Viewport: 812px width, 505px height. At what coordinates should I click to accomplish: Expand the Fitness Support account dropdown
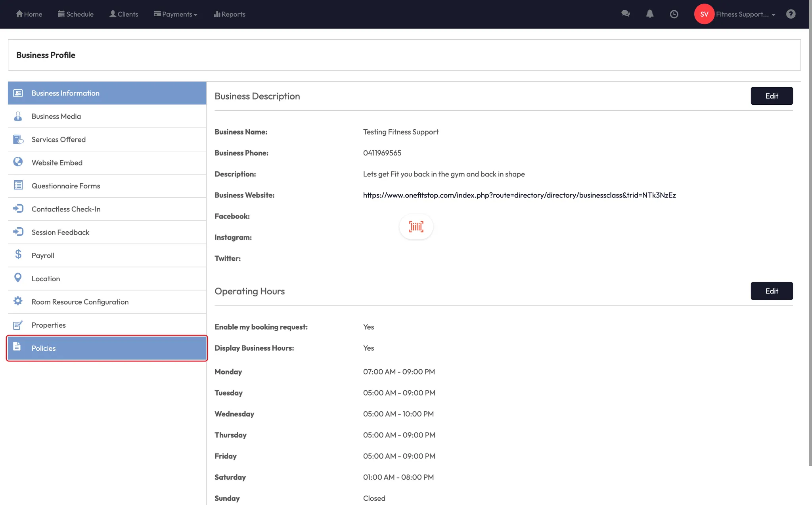pyautogui.click(x=745, y=14)
